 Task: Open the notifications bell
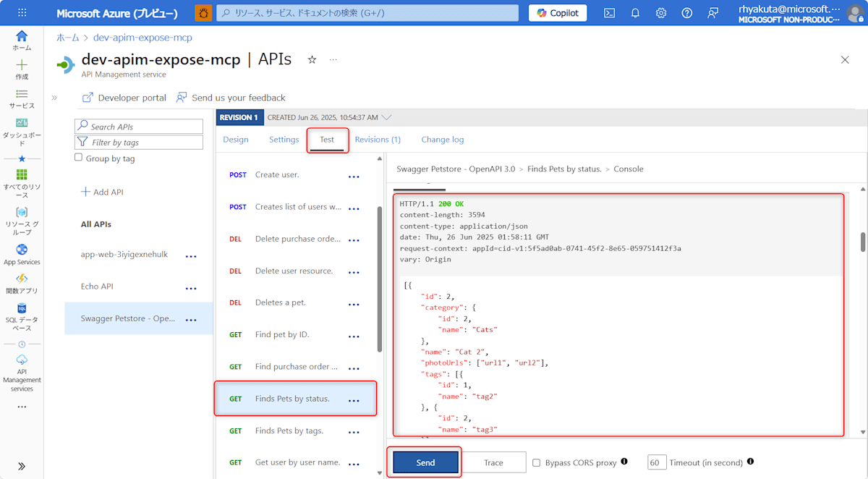click(635, 13)
